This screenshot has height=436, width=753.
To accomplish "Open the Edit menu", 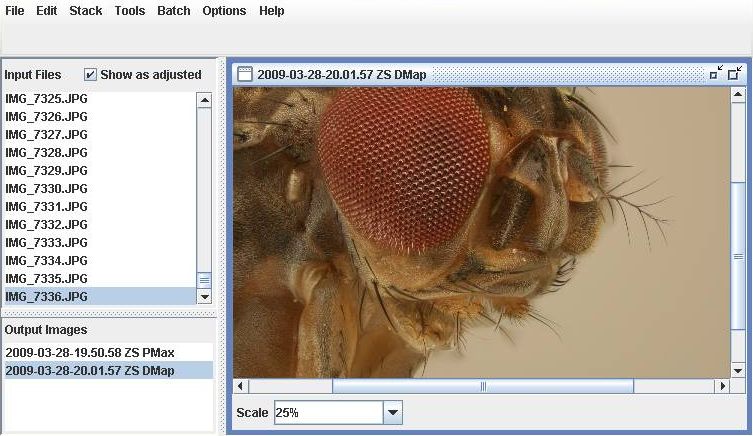I will tap(47, 11).
